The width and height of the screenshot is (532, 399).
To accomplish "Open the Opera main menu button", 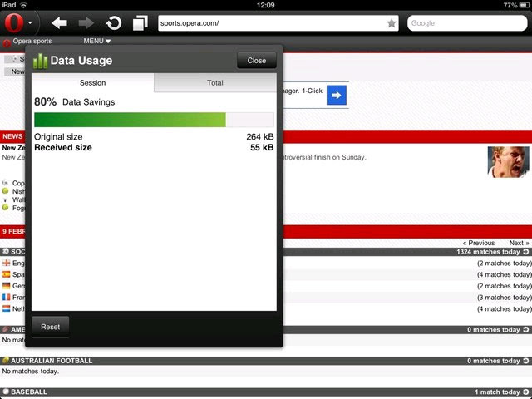I will point(14,23).
